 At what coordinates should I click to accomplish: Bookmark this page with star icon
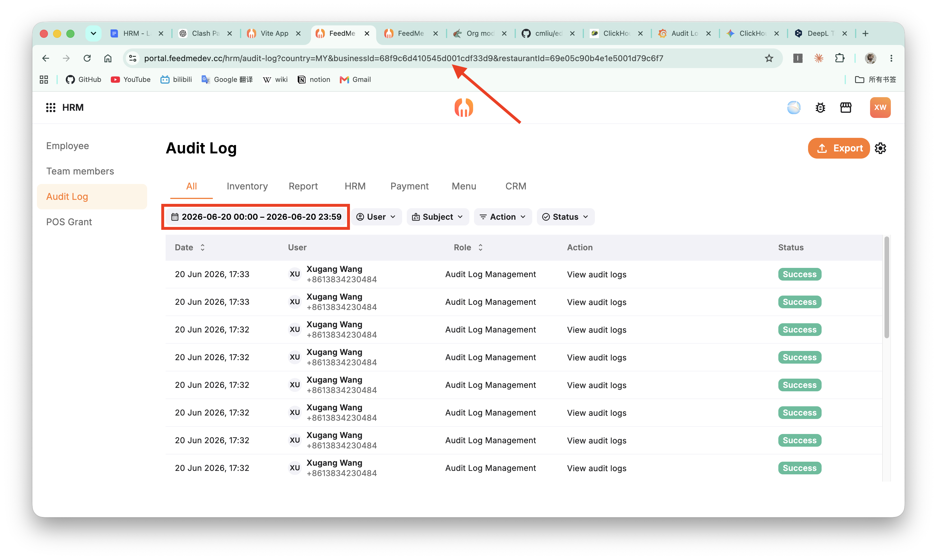[769, 58]
